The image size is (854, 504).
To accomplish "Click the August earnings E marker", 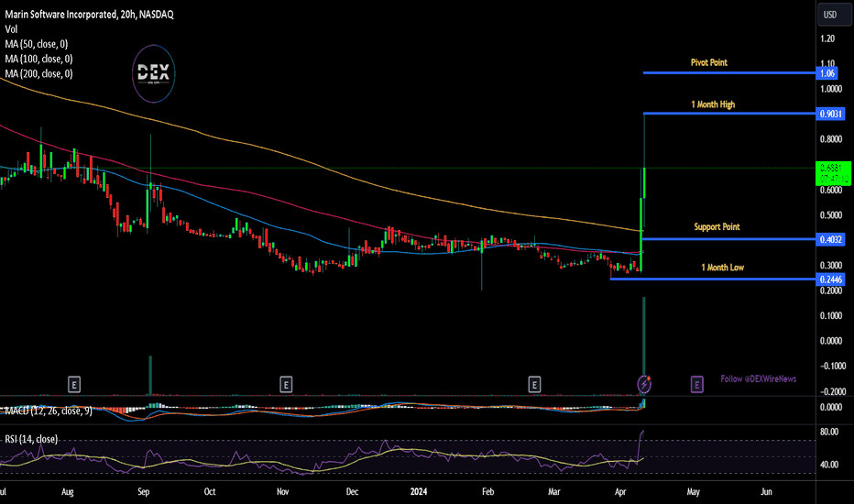I will tap(74, 385).
